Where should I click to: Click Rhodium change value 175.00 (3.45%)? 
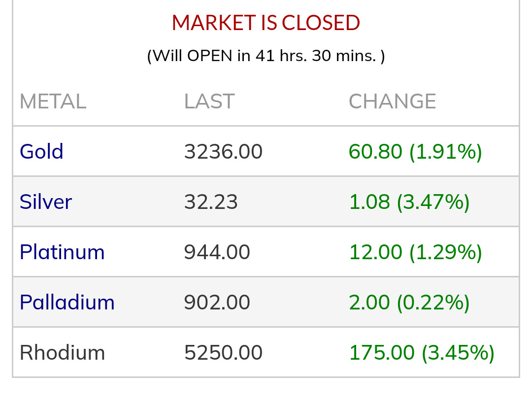pyautogui.click(x=422, y=353)
